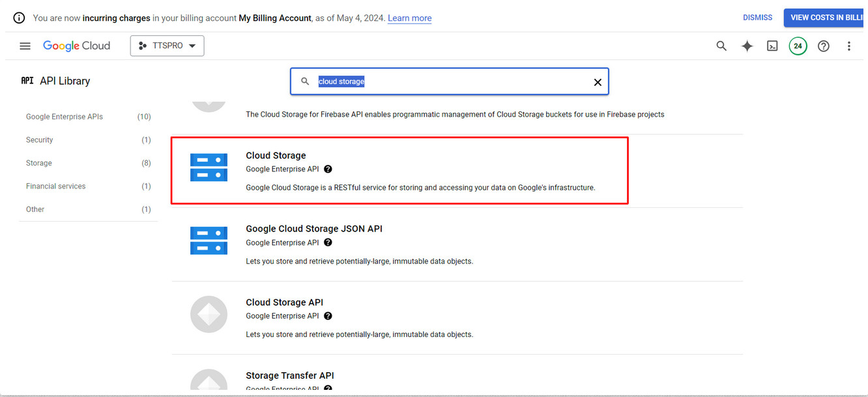The height and width of the screenshot is (397, 868).
Task: Filter by Security category
Action: (x=88, y=140)
